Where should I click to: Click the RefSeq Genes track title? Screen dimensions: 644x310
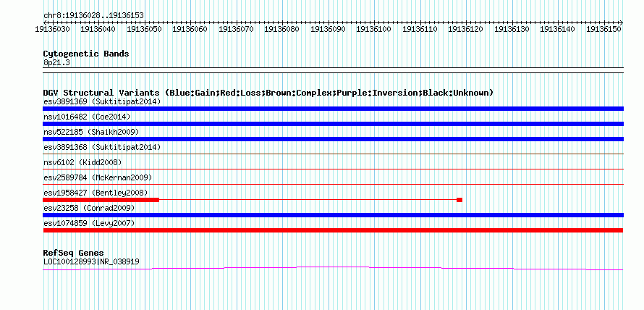pos(74,253)
